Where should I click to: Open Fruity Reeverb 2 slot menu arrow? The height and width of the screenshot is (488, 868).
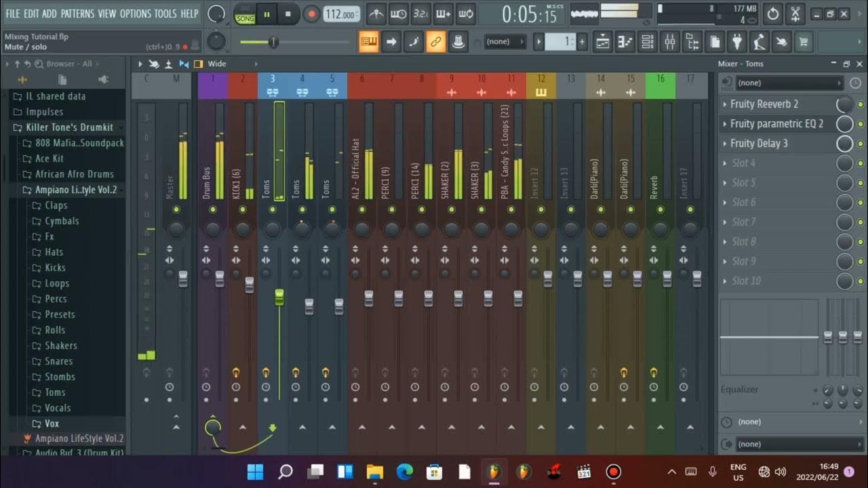pos(725,104)
